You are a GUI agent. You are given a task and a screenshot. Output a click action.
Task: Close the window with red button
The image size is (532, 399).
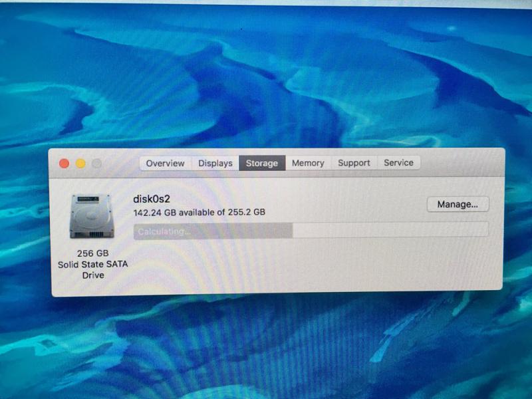(64, 164)
